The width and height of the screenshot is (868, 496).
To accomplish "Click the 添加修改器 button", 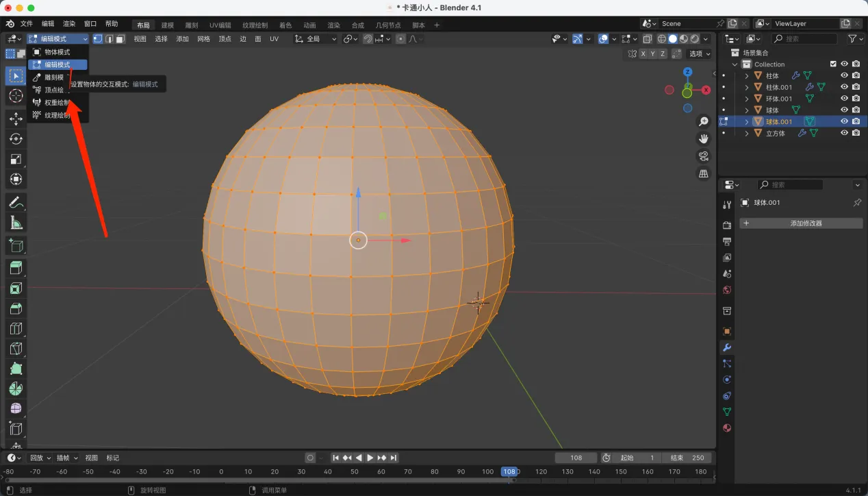I will [x=801, y=223].
